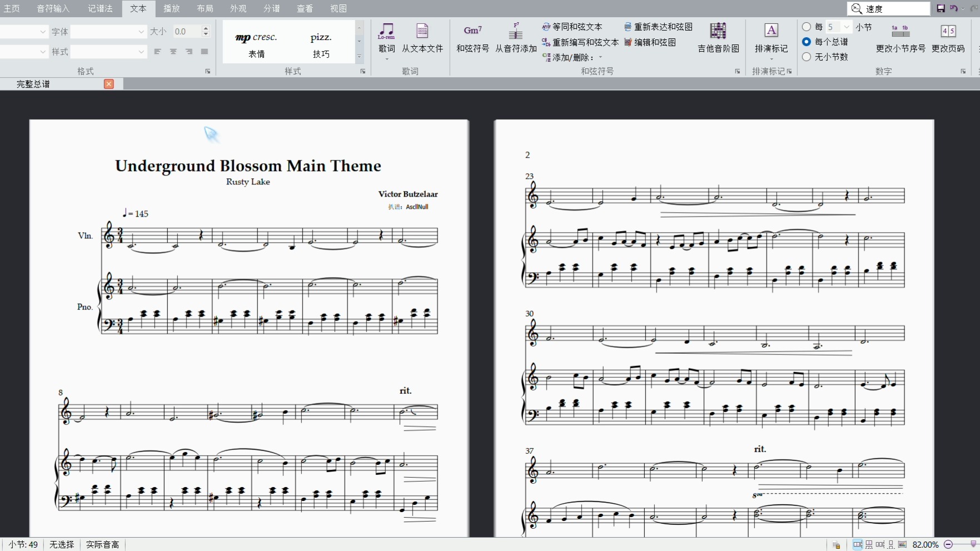980x551 pixels.
Task: Increase the font size stepper
Action: (206, 28)
